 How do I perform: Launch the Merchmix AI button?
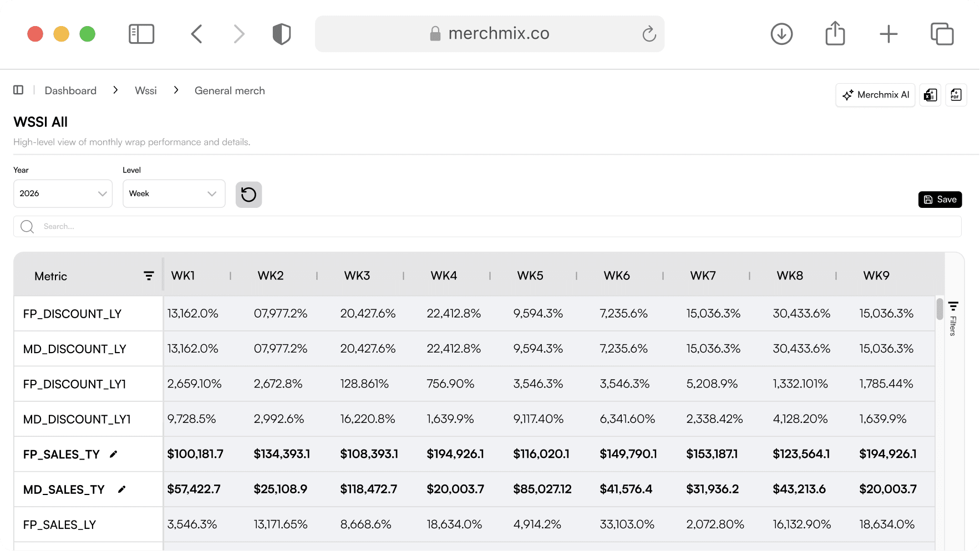(x=875, y=95)
